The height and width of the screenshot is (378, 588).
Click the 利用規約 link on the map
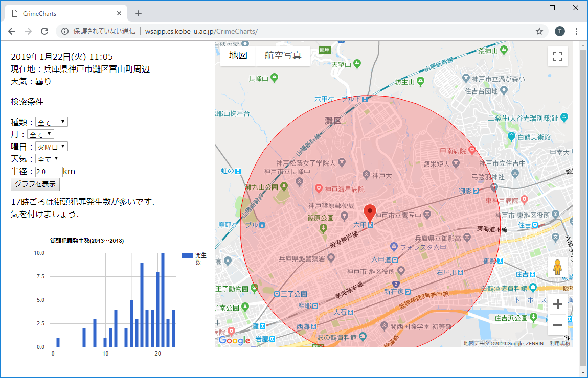coord(559,344)
